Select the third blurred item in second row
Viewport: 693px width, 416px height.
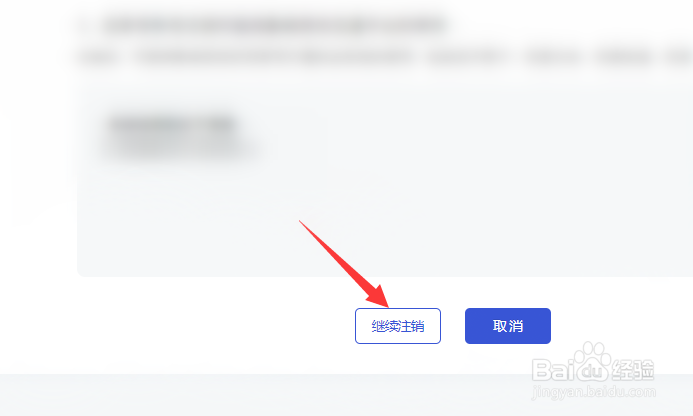(x=468, y=57)
